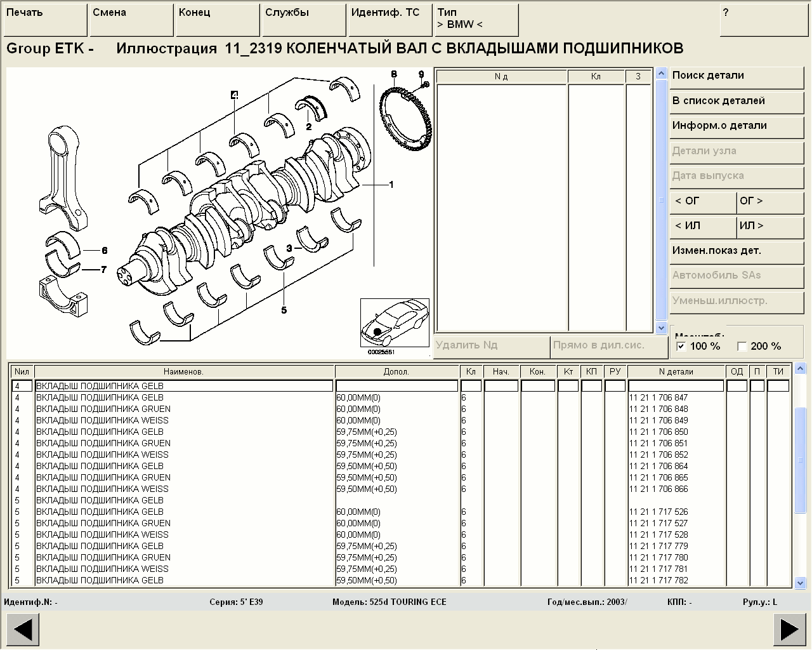Open the Смена menu
The height and width of the screenshot is (650, 812).
coord(131,20)
